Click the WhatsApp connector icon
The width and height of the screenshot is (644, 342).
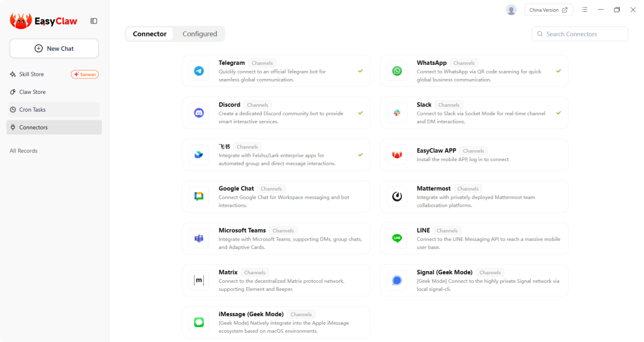[397, 71]
